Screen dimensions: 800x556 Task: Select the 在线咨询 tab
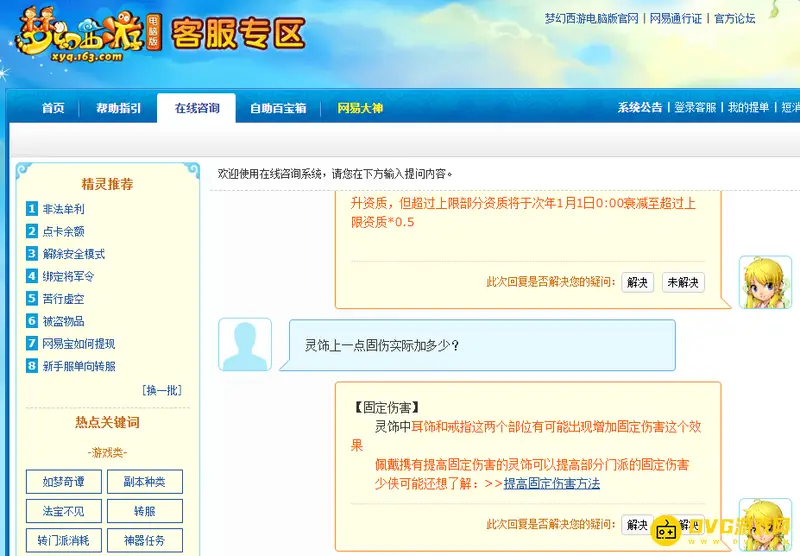[197, 108]
